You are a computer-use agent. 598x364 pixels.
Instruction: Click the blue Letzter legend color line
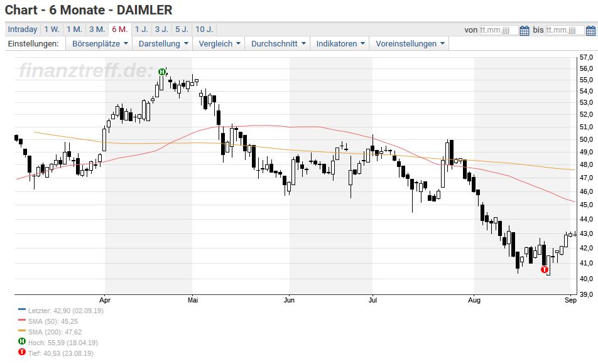click(x=22, y=309)
